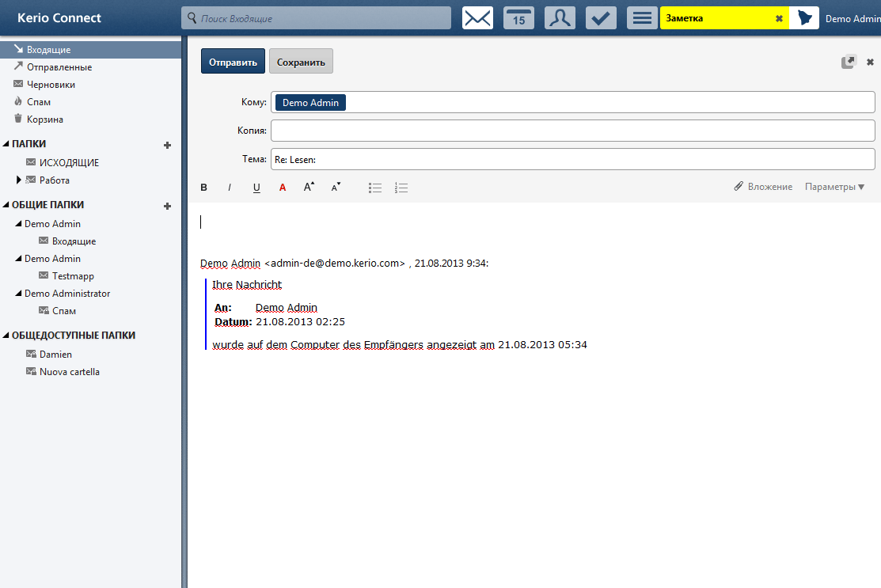The height and width of the screenshot is (588, 881).
Task: Click the Datum value 21.08.2013 02:25
Action: [x=300, y=322]
